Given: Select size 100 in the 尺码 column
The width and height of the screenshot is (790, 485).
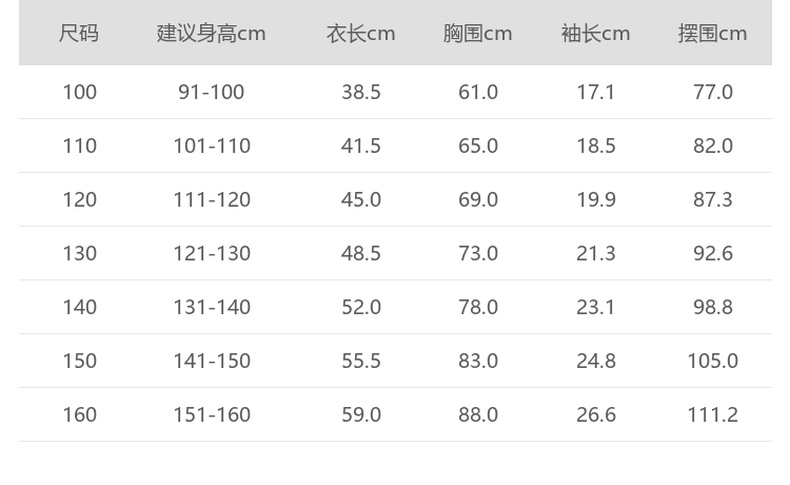Looking at the screenshot, I should point(79,92).
